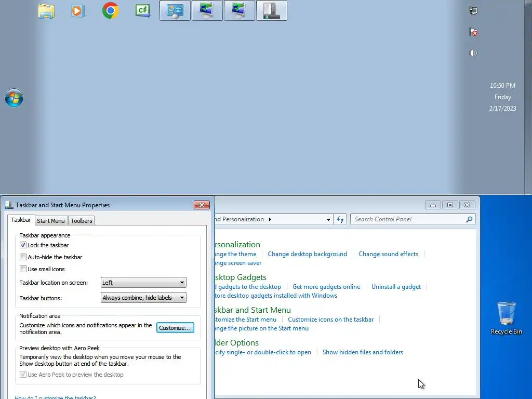Viewport: 532px width, 399px height.
Task: Switch to Control Panel taskbar button
Action: point(175,10)
